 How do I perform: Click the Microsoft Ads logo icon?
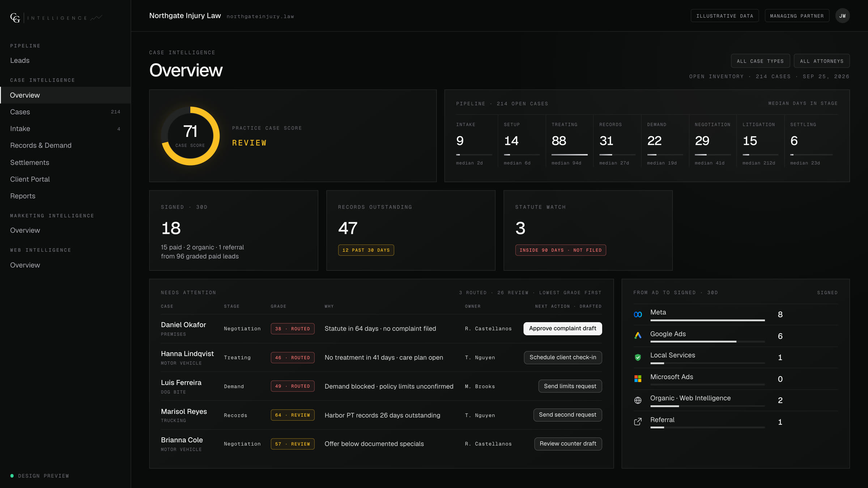click(x=638, y=379)
